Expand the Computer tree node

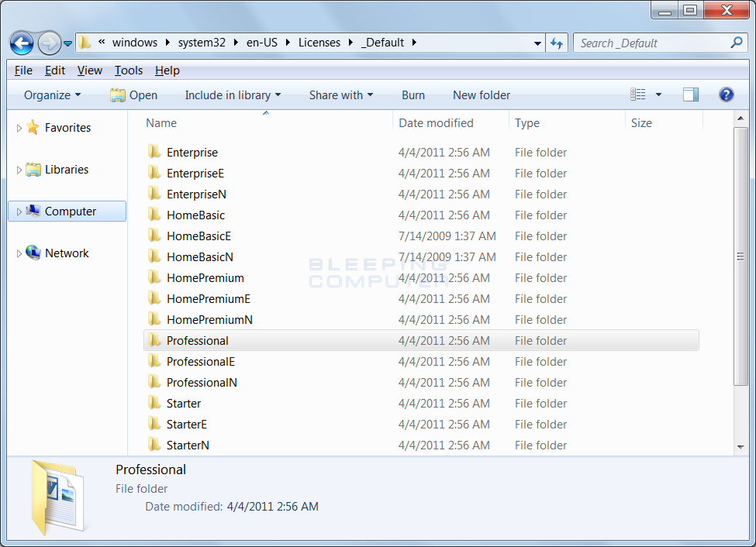click(19, 212)
